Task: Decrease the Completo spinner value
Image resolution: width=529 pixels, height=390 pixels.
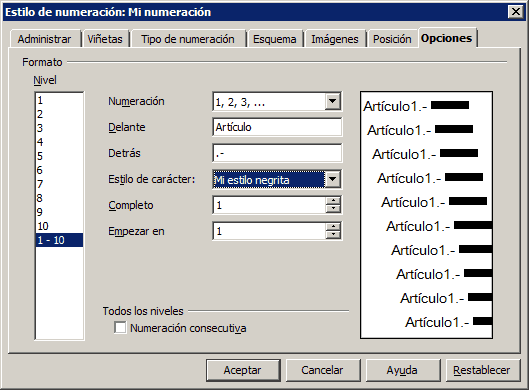Action: pyautogui.click(x=333, y=209)
